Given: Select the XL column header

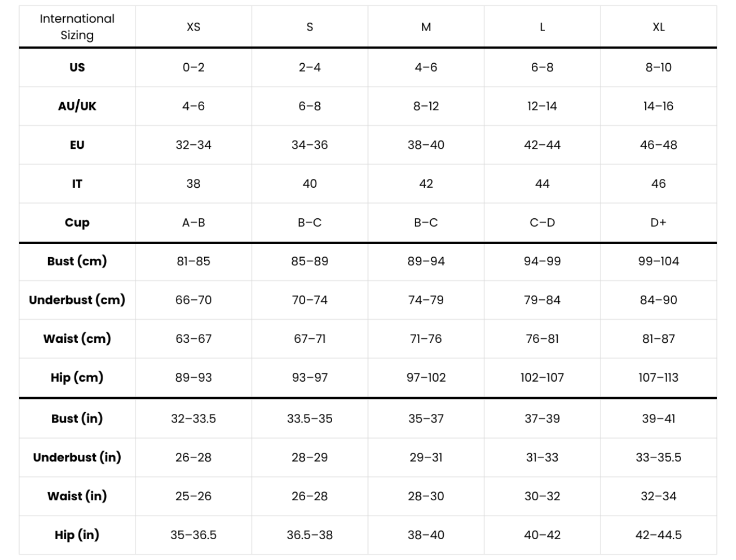Looking at the screenshot, I should 658,27.
